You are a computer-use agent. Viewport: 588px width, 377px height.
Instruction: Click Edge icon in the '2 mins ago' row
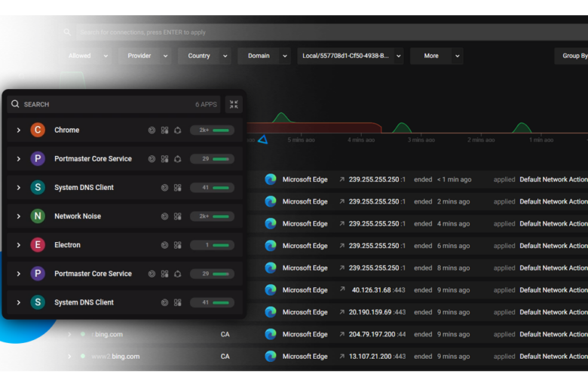point(271,201)
